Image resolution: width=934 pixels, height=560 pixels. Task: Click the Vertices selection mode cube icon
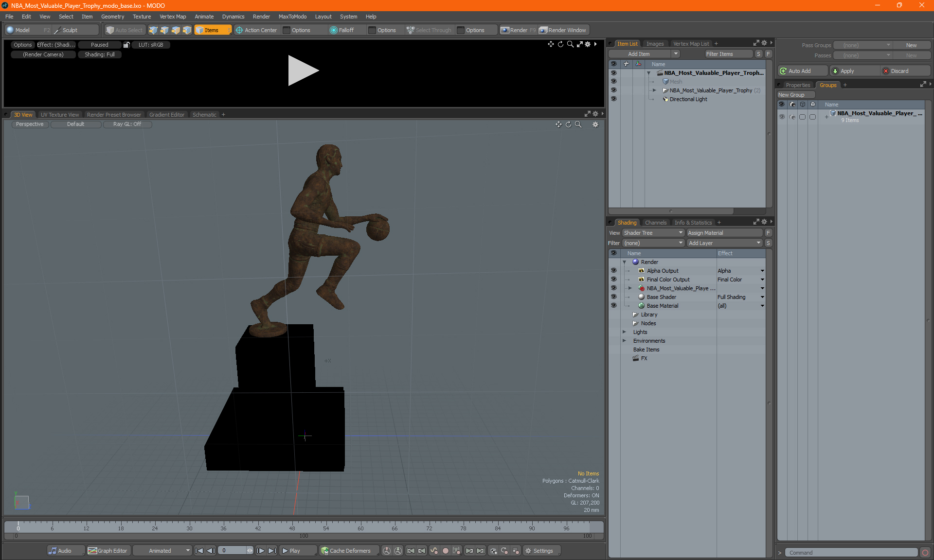[153, 30]
